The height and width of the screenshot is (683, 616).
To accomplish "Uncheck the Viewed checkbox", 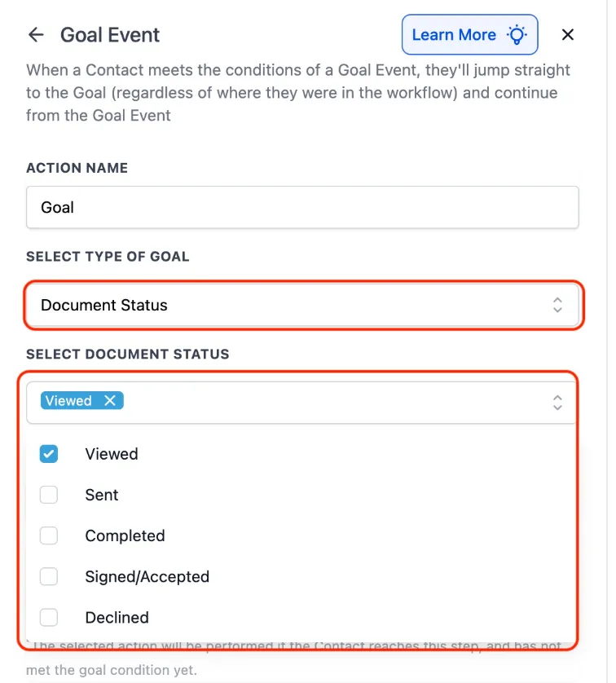I will point(49,454).
